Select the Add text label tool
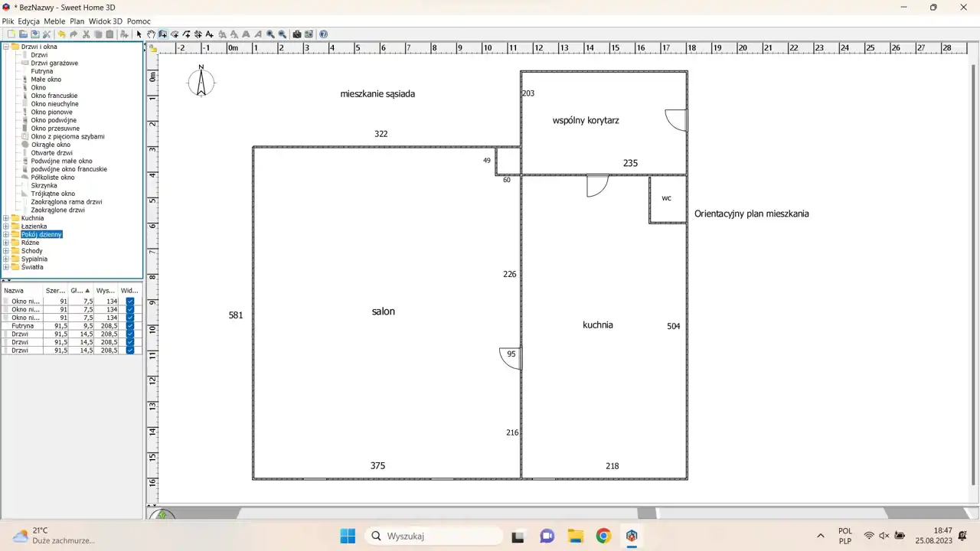 click(210, 34)
